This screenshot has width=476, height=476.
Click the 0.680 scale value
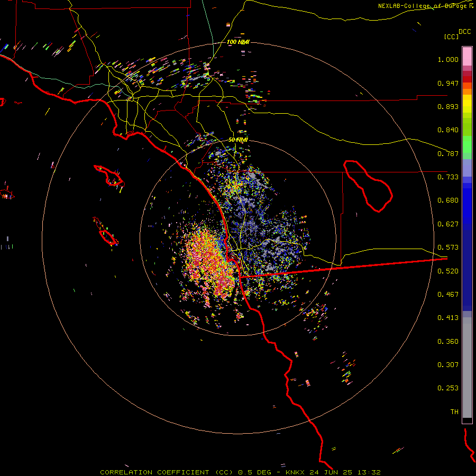[448, 200]
